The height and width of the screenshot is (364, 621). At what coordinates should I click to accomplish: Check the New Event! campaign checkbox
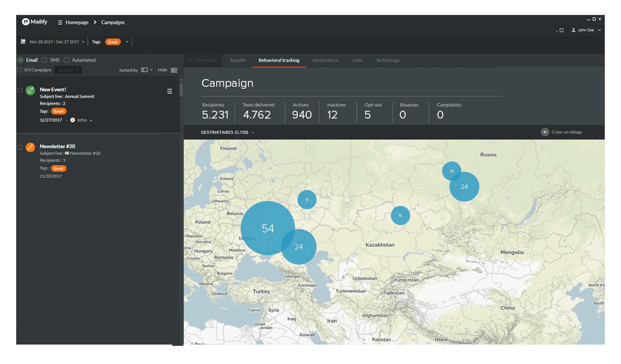(20, 90)
